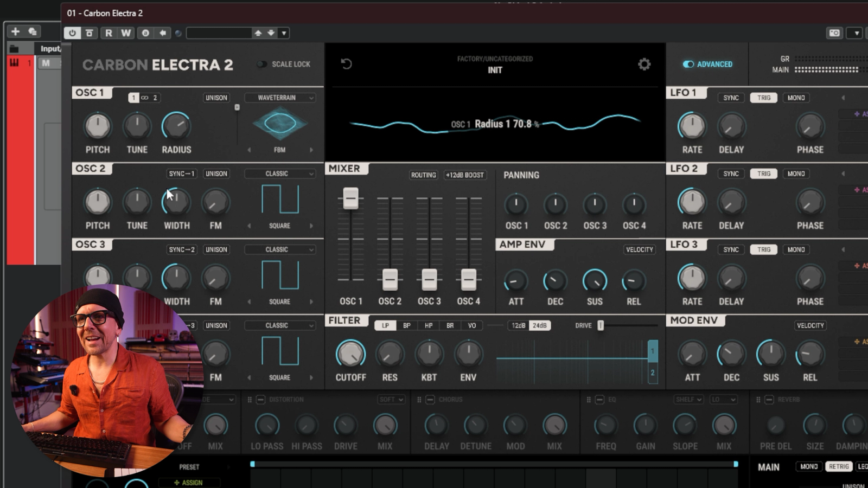Click OSC 3 mixer fader handle
The width and height of the screenshot is (868, 488).
click(x=429, y=279)
